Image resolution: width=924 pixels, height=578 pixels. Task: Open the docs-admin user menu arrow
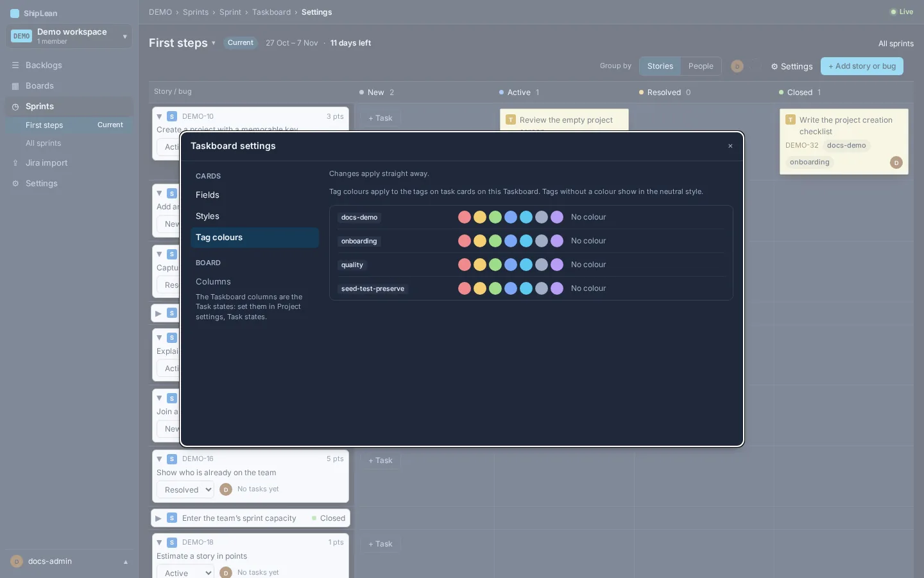[x=126, y=562]
